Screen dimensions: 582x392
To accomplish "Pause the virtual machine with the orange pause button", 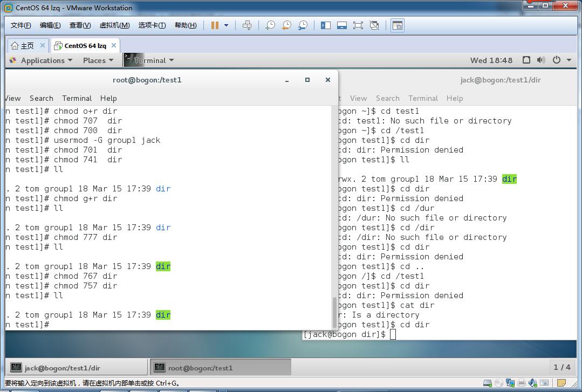I will [x=215, y=25].
